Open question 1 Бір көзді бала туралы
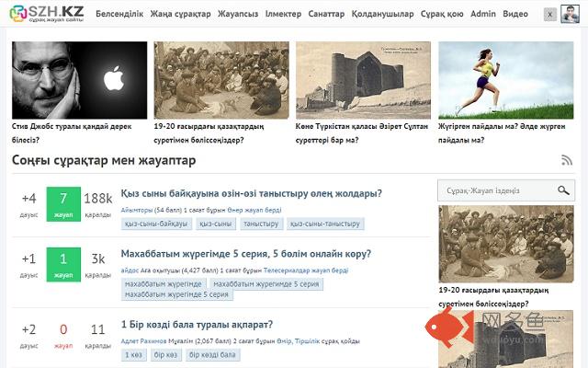588x368 pixels. 197,325
